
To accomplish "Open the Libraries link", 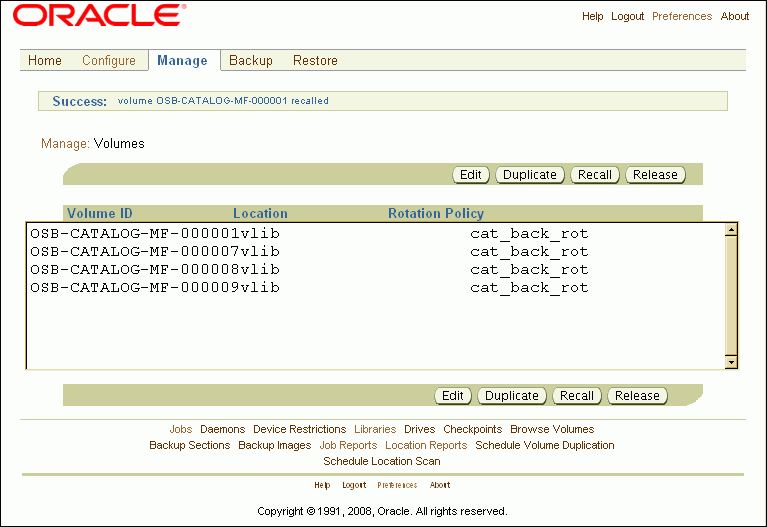I will [x=375, y=429].
